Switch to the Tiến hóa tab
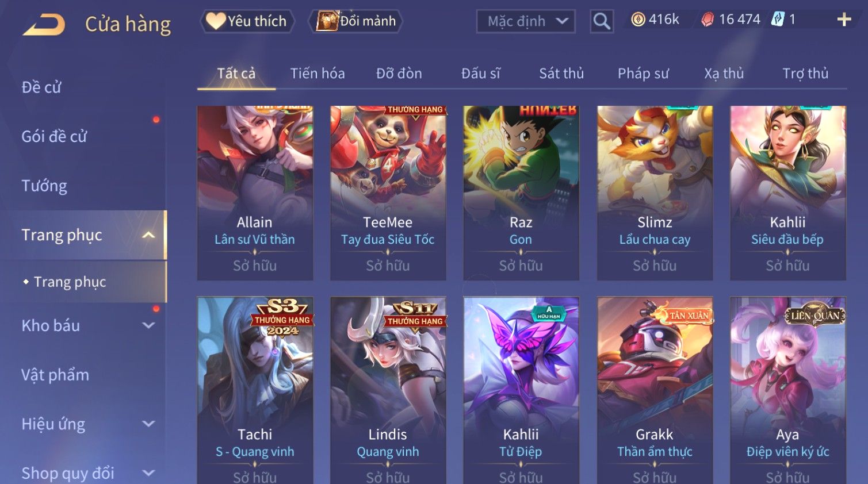The height and width of the screenshot is (484, 868). tap(318, 74)
